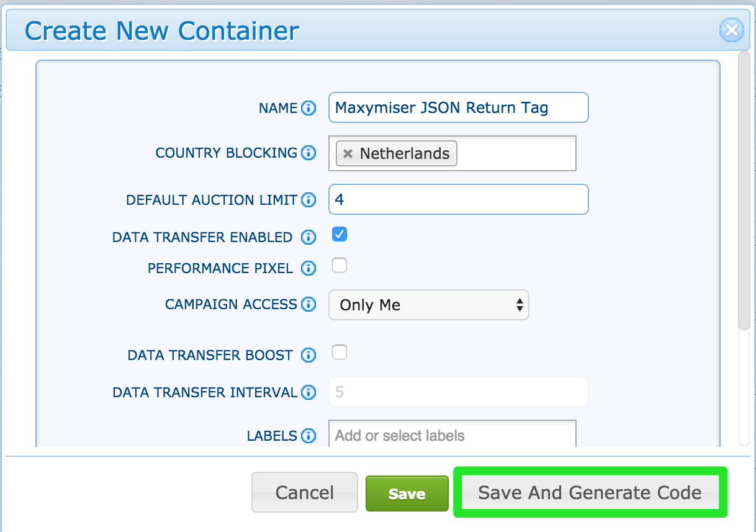756x532 pixels.
Task: Show Data Transfer Enabled info tooltip icon
Action: click(x=308, y=237)
